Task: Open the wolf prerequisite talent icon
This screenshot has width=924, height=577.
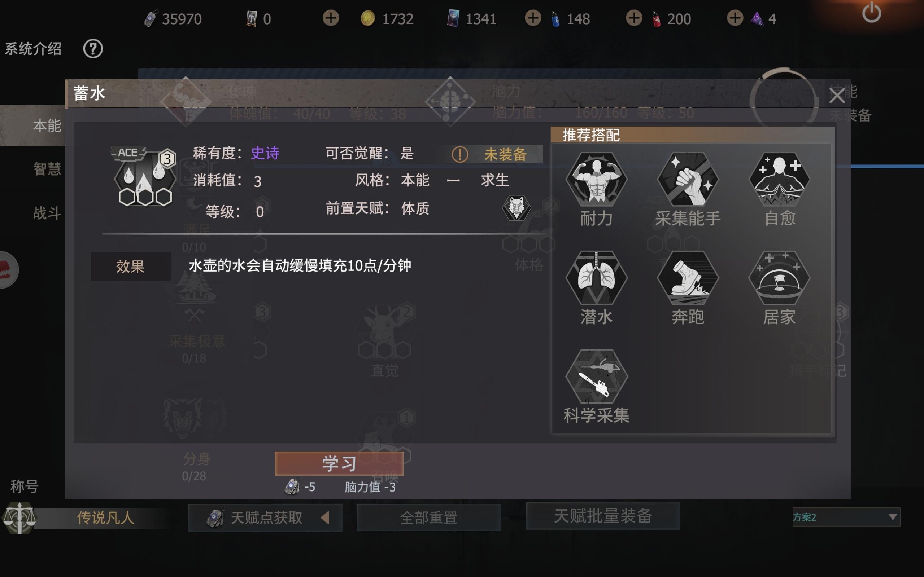Action: coord(516,208)
